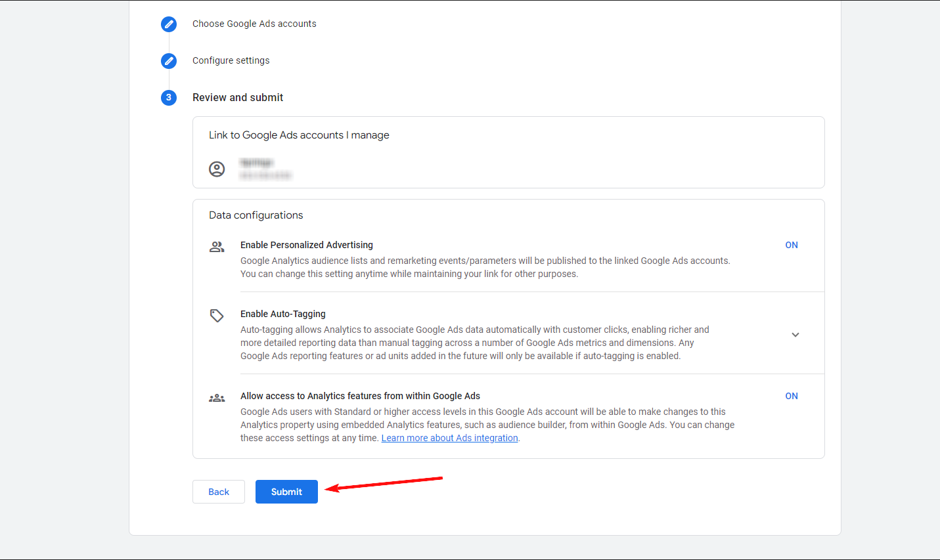Click the Auto-Tagging tag icon
This screenshot has height=560, width=940.
coord(217,316)
